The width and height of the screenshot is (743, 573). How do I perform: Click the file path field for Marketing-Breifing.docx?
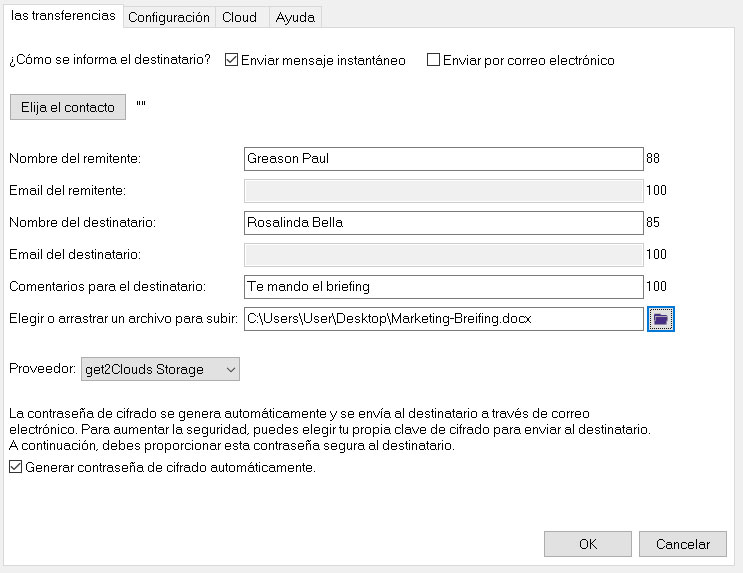(x=442, y=319)
